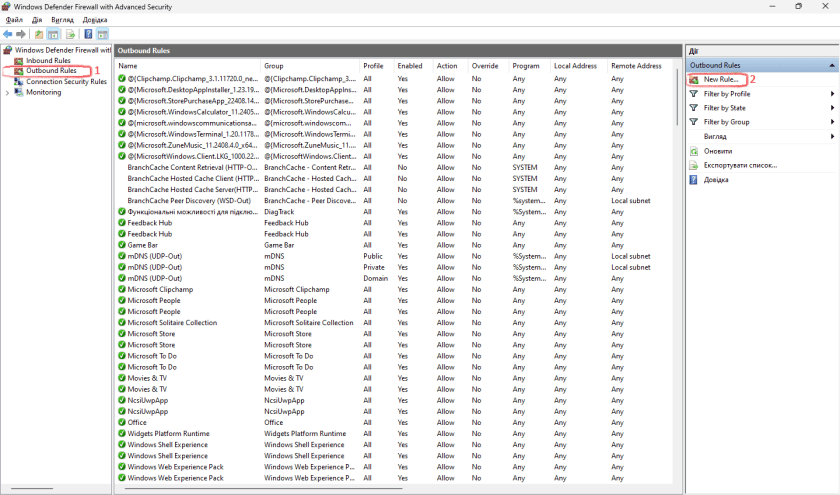The image size is (840, 495).
Task: Click the Forward arrow toolbar icon
Action: click(21, 34)
